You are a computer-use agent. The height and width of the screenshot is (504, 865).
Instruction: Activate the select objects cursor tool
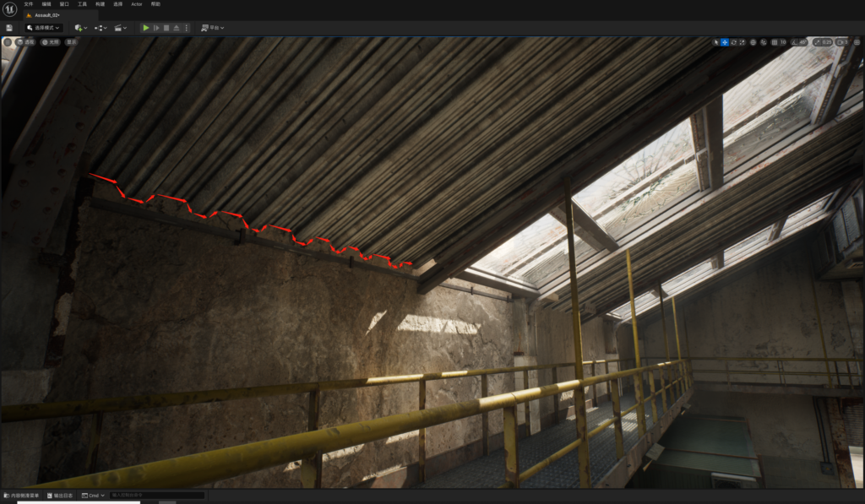(716, 42)
